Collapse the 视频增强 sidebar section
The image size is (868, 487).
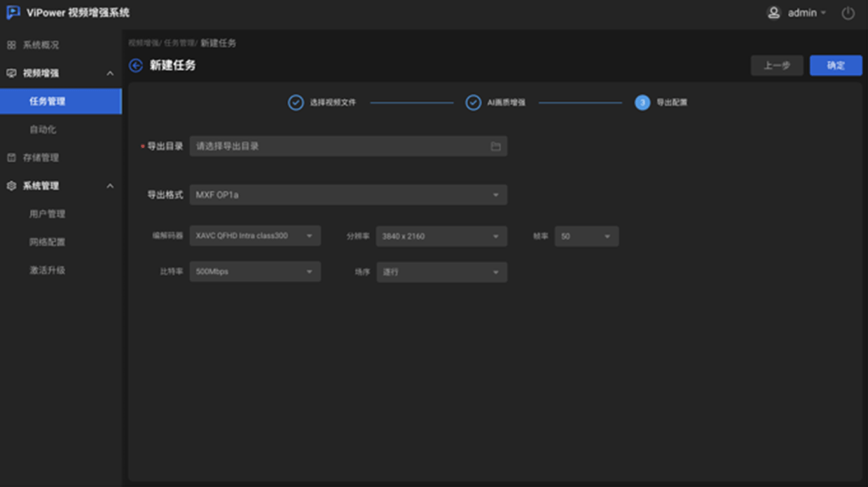point(110,74)
